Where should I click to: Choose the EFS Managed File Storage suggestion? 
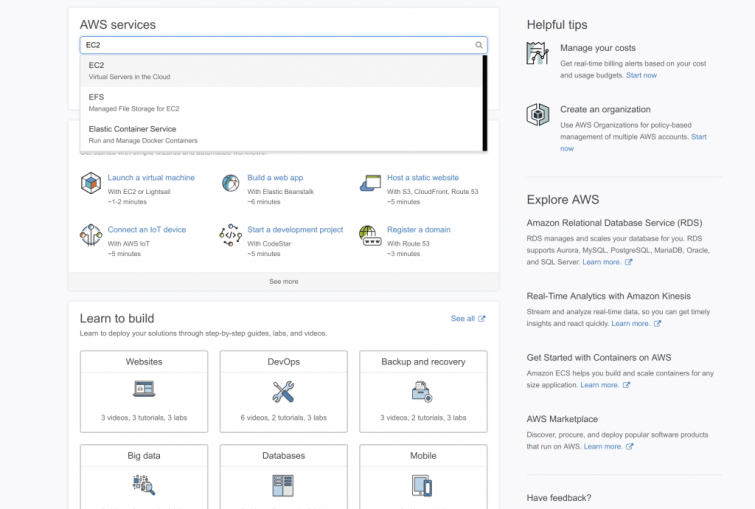[281, 103]
